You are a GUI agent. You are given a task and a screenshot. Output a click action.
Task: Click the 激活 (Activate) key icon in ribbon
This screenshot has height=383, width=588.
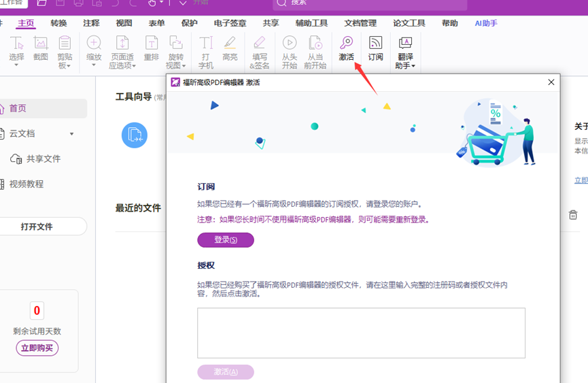tap(346, 48)
